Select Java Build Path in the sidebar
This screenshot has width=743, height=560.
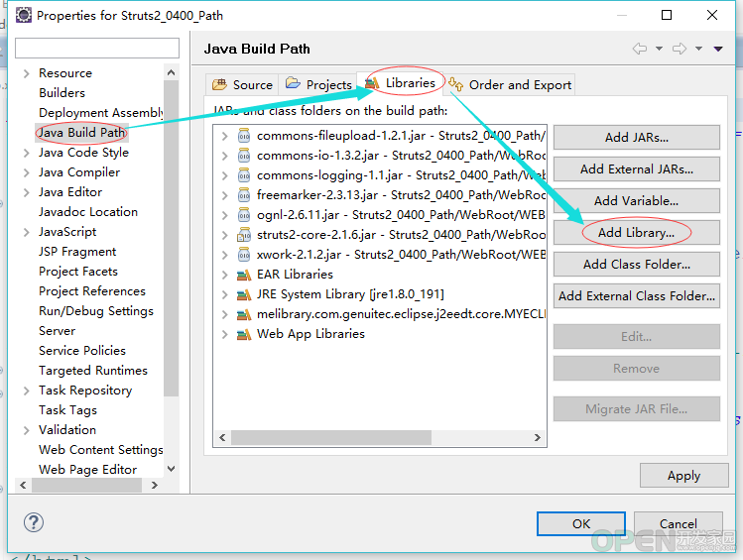click(x=81, y=133)
